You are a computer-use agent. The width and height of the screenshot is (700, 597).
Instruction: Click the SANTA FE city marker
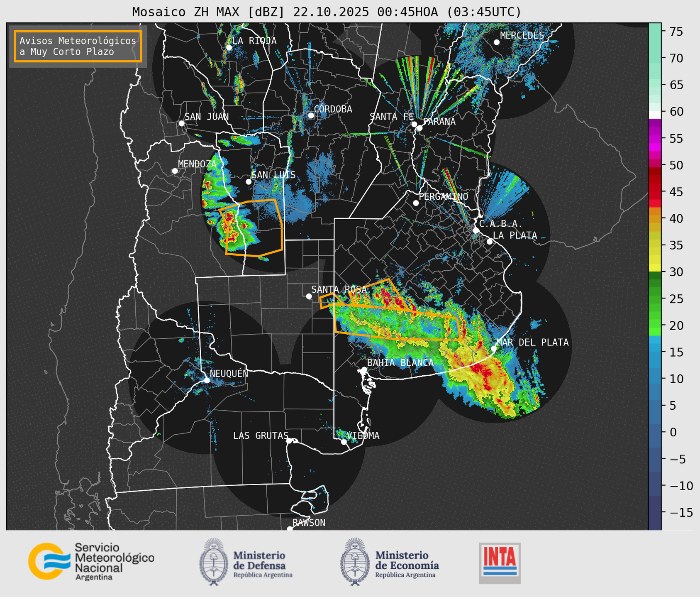(x=414, y=124)
